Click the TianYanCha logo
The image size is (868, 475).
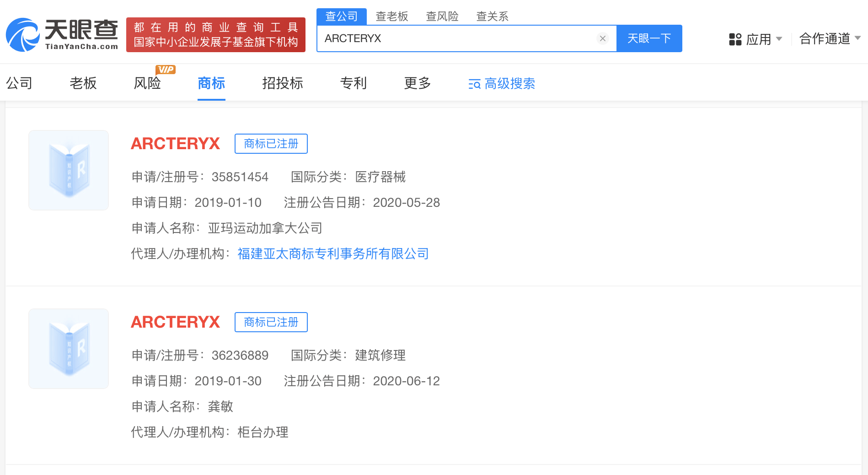(62, 35)
